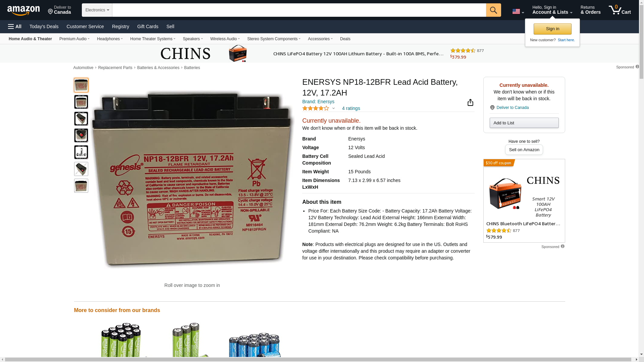Click the Amazon logo
This screenshot has width=644, height=362.
[23, 10]
